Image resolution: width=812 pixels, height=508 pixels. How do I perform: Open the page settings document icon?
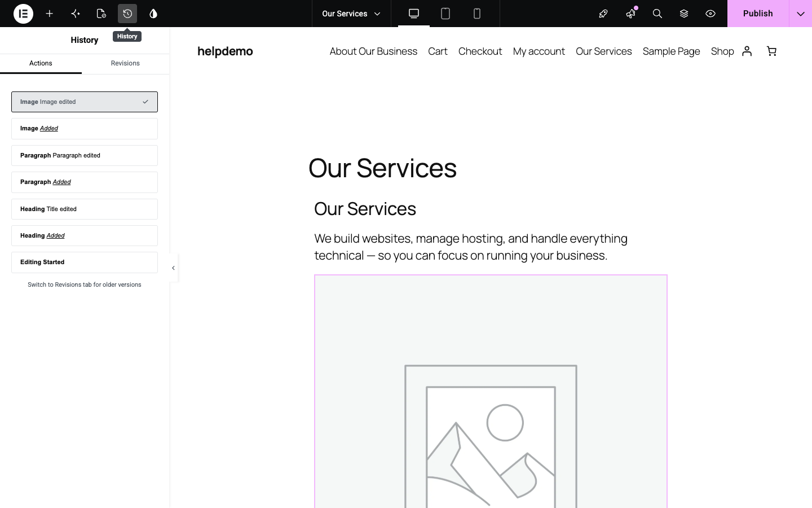point(101,14)
